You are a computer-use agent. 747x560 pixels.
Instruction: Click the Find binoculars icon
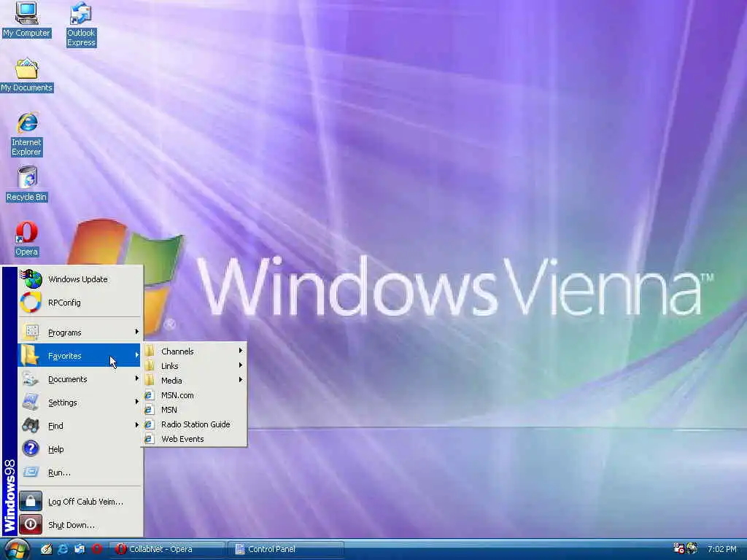point(31,425)
